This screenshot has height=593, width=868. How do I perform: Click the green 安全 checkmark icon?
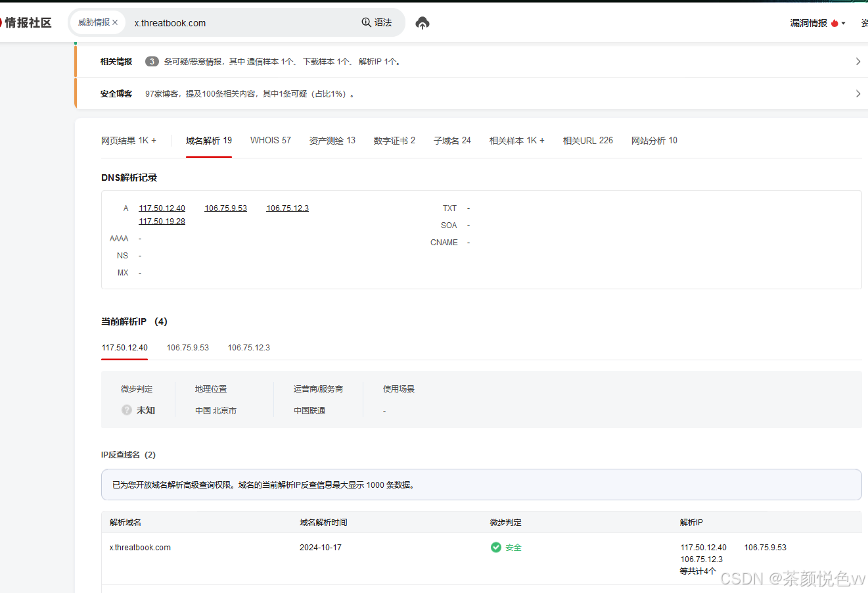[496, 547]
